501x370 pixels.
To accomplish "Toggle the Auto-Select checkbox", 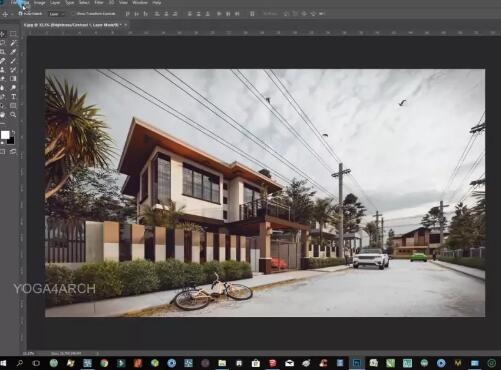I will (x=21, y=14).
